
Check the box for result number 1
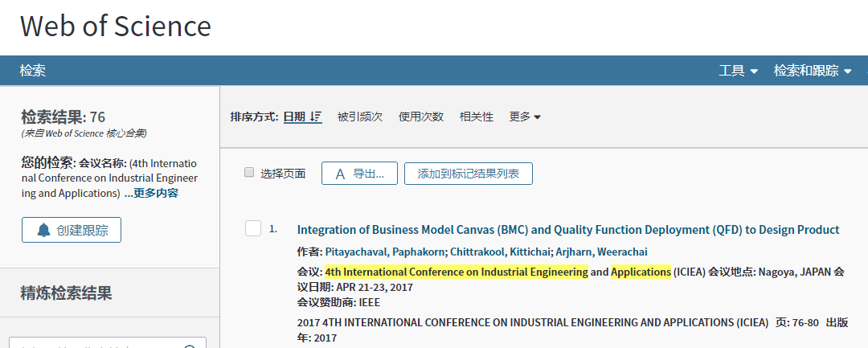point(253,228)
